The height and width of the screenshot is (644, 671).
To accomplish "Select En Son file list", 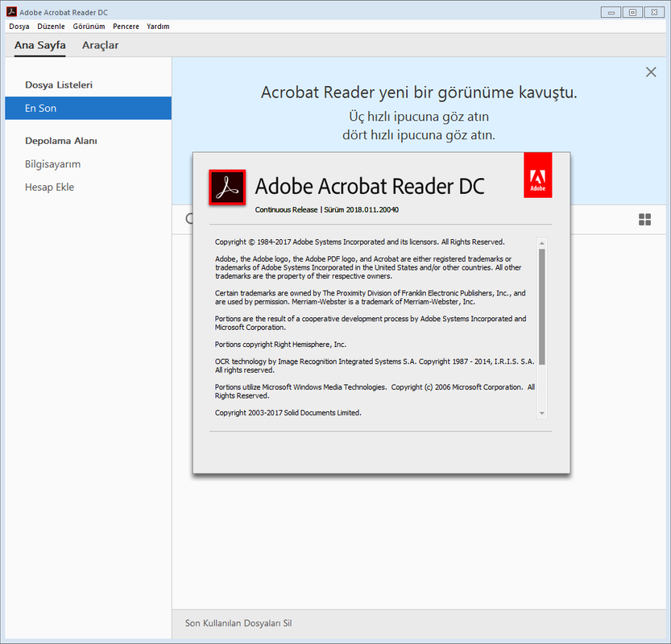I will click(x=88, y=108).
